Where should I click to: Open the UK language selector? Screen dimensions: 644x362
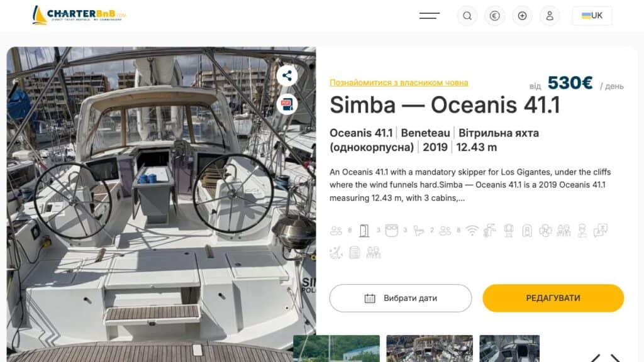coord(592,16)
